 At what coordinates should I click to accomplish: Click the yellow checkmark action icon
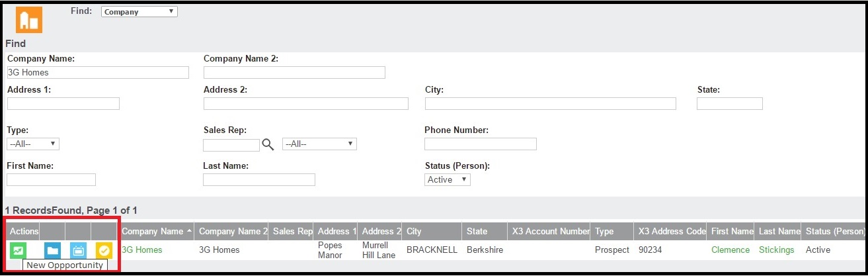pyautogui.click(x=104, y=250)
